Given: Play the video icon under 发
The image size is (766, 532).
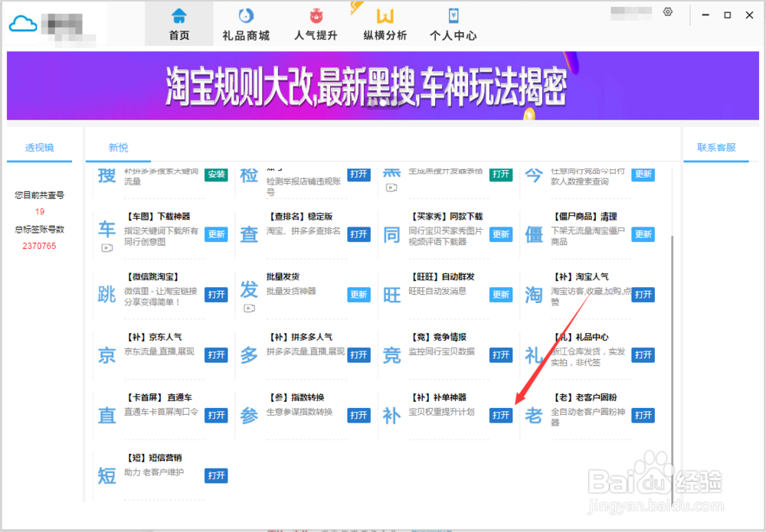Looking at the screenshot, I should click(x=249, y=308).
